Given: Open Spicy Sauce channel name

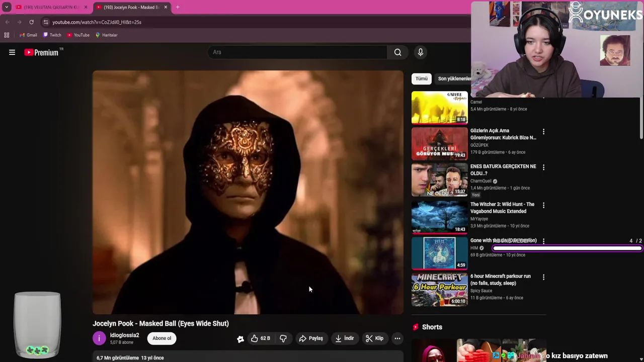Looking at the screenshot, I should pyautogui.click(x=481, y=291).
